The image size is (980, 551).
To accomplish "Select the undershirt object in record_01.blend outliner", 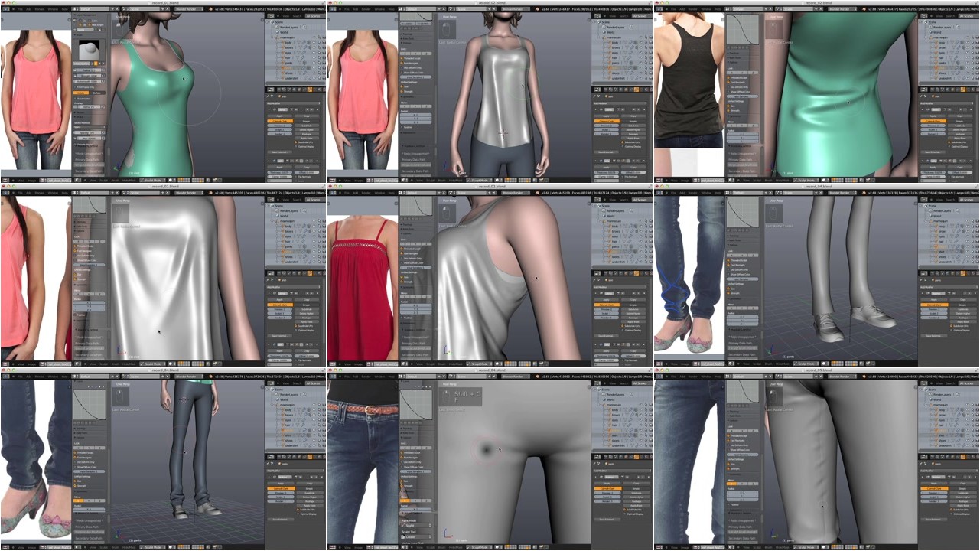I will 291,78.
